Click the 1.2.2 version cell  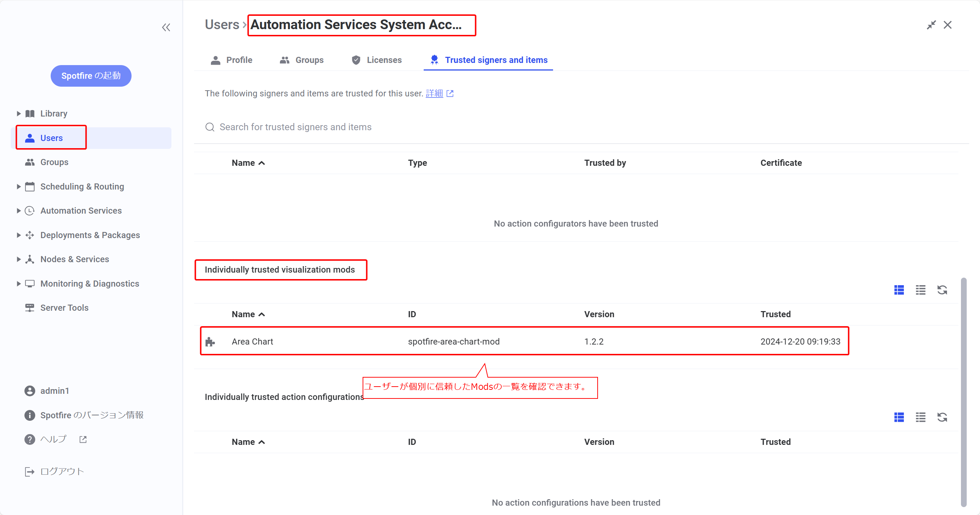[594, 341]
